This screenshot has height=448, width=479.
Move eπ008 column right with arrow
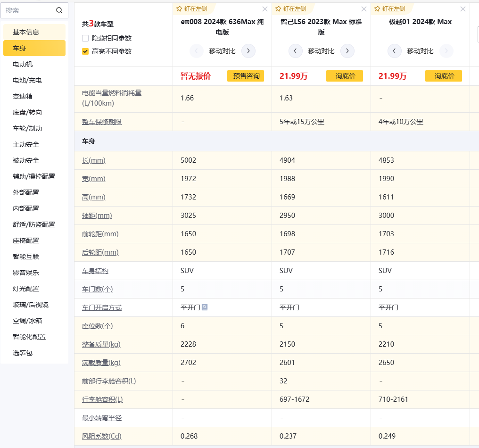248,51
